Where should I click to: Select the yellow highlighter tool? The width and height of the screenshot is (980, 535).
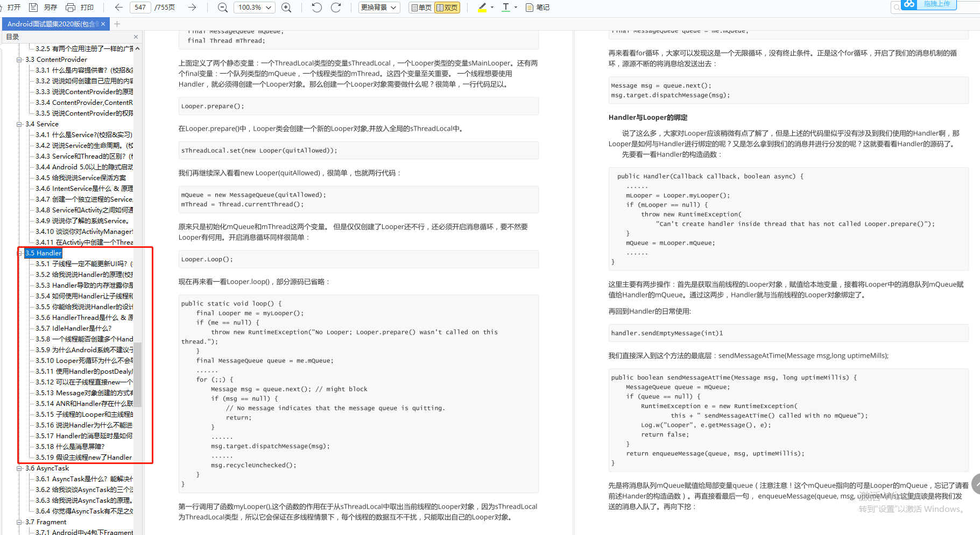[482, 8]
